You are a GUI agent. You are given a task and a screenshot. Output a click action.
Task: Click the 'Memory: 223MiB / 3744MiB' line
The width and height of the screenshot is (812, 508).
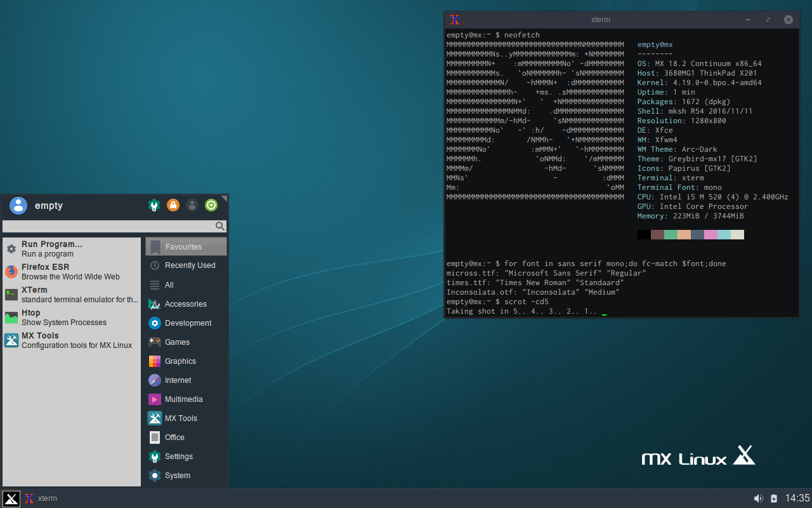tap(690, 216)
